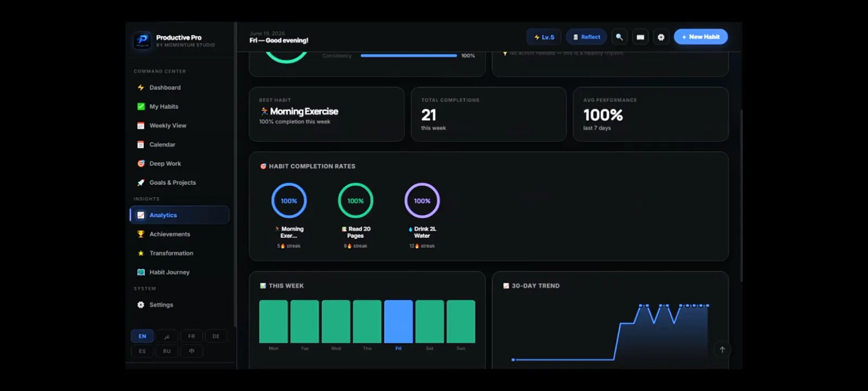The image size is (868, 391).
Task: Switch language to Chinese
Action: coord(192,351)
